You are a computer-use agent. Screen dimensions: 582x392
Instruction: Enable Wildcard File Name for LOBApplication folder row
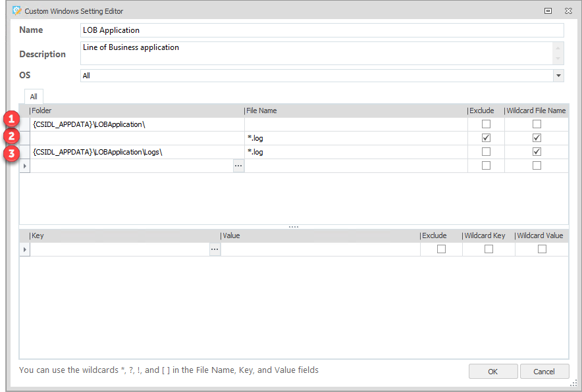(x=537, y=124)
